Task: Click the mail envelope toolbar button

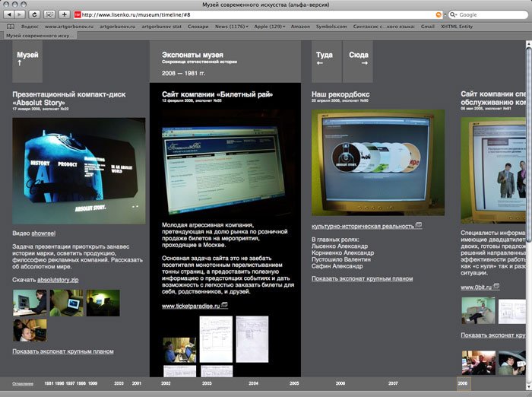Action: click(49, 14)
